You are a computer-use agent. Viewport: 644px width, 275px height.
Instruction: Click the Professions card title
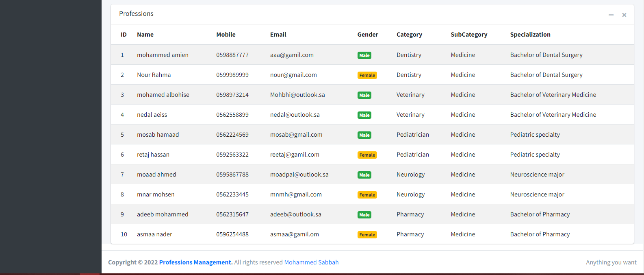tap(136, 14)
